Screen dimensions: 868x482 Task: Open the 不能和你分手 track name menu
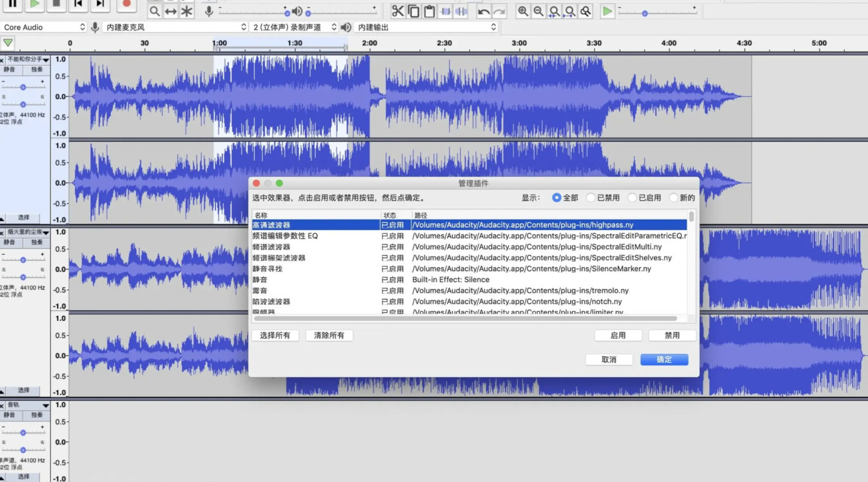(28, 59)
